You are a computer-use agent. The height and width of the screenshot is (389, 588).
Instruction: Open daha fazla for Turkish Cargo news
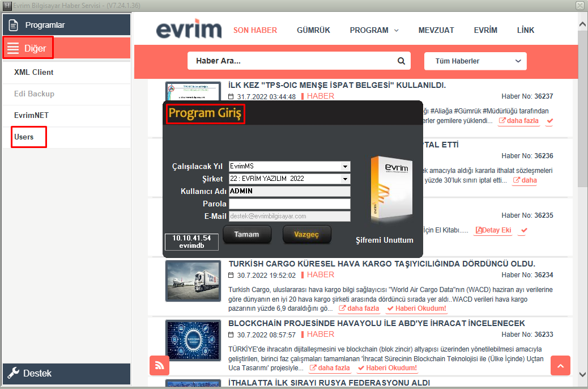point(359,308)
